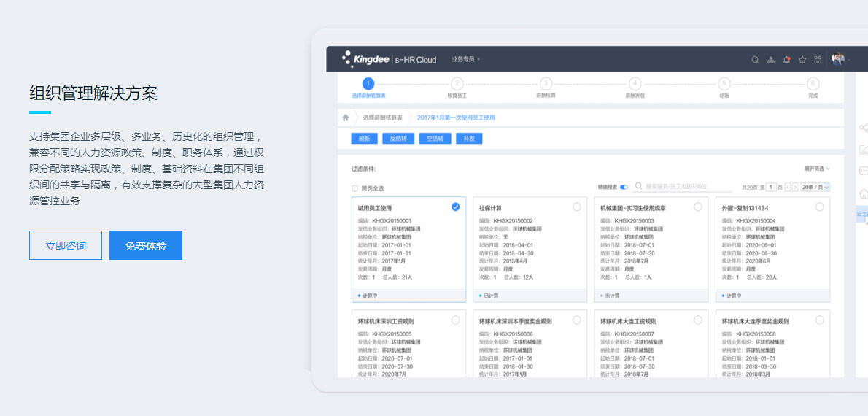
Task: Open the apps grid icon in header
Action: (x=818, y=60)
